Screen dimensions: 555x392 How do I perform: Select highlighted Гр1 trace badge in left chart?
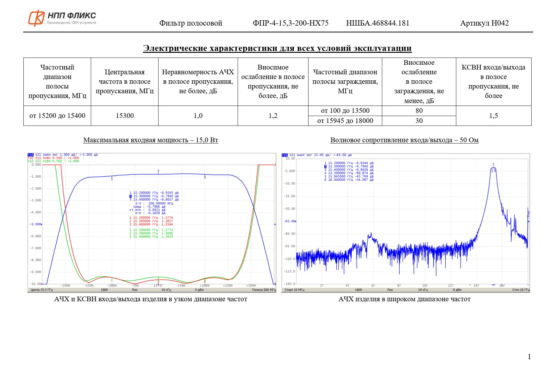pos(30,155)
